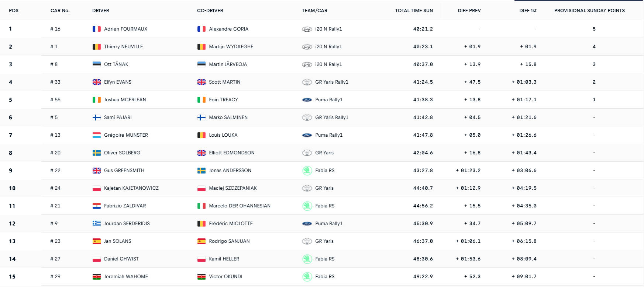
Task: Click co-driver Rodrigo SANJUAN's name
Action: [x=229, y=241]
